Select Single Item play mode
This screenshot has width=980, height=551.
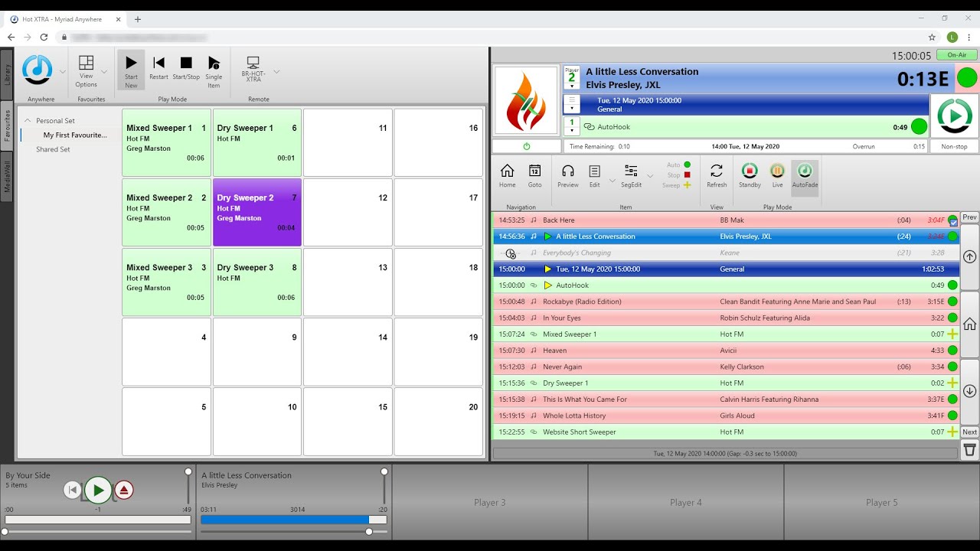214,70
